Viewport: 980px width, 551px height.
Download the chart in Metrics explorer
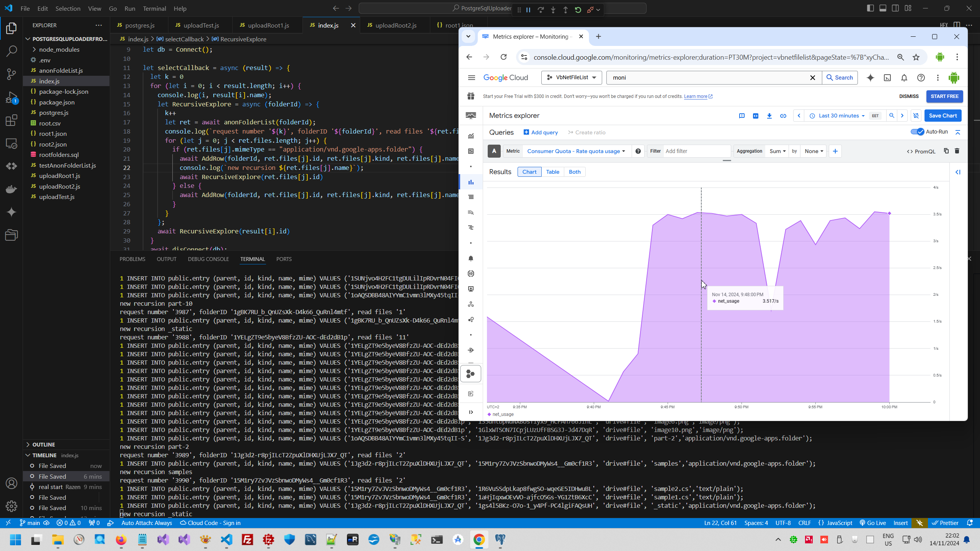pos(769,116)
